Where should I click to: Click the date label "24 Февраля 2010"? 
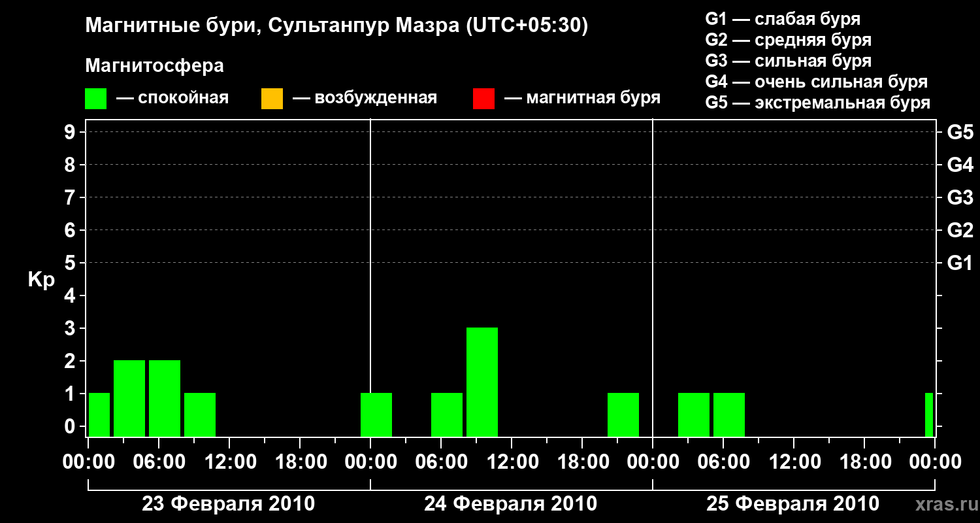pyautogui.click(x=511, y=504)
